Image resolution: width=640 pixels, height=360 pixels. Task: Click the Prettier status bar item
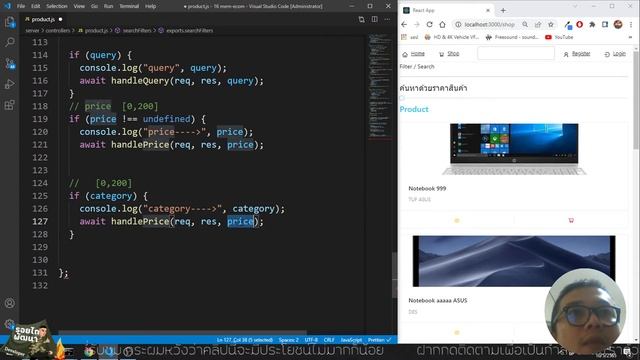tap(379, 340)
